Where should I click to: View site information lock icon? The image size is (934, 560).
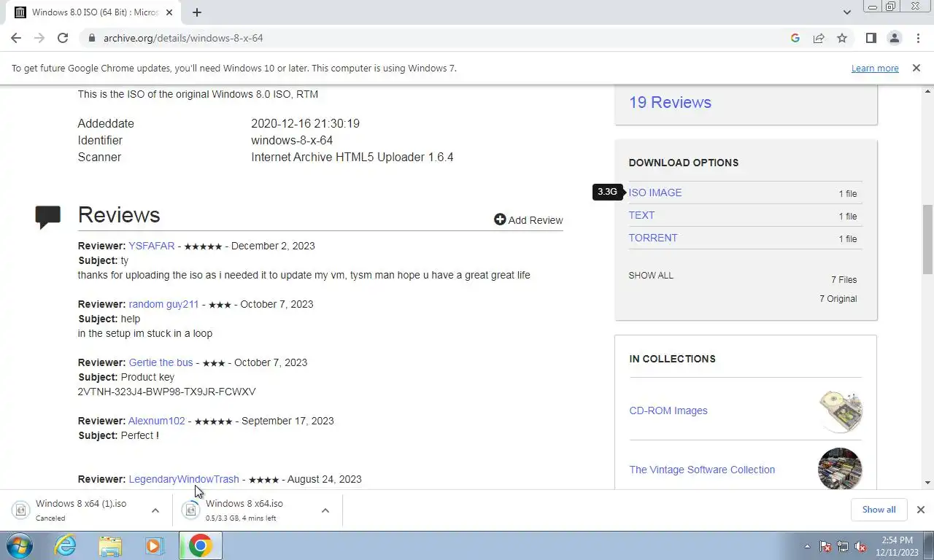(91, 38)
